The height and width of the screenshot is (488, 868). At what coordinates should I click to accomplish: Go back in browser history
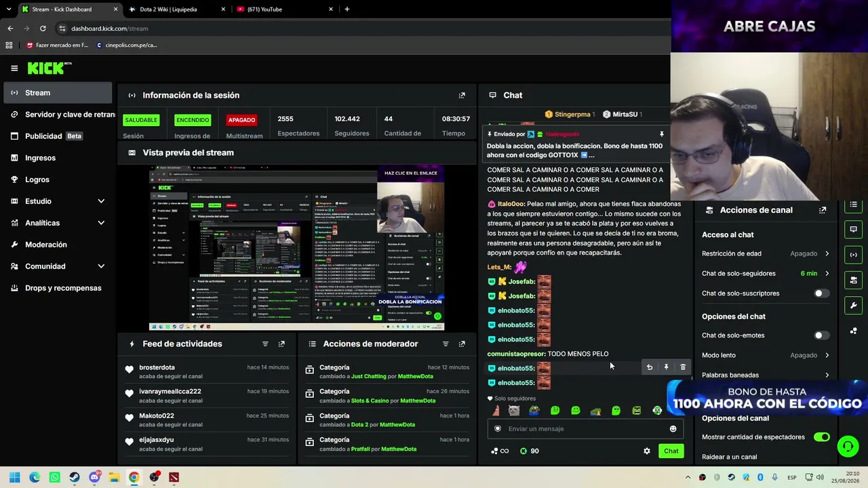[10, 28]
